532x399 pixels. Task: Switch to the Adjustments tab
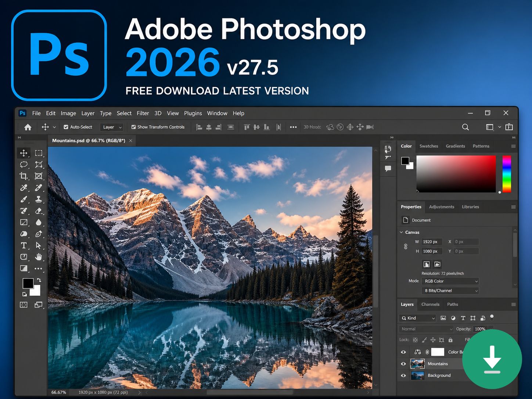(x=442, y=207)
